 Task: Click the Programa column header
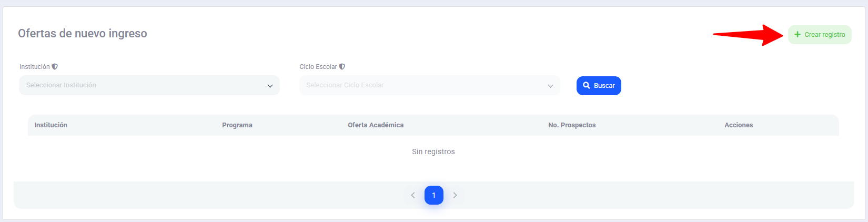237,125
